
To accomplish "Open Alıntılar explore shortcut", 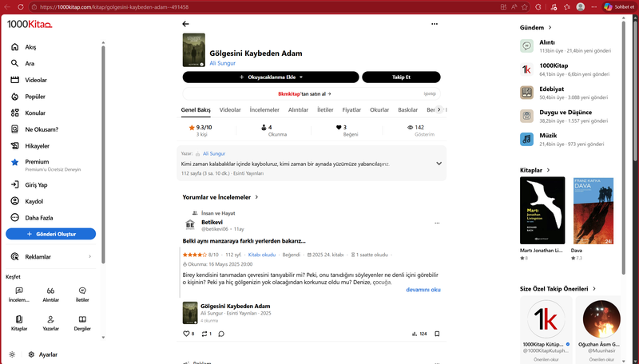I will (50, 295).
